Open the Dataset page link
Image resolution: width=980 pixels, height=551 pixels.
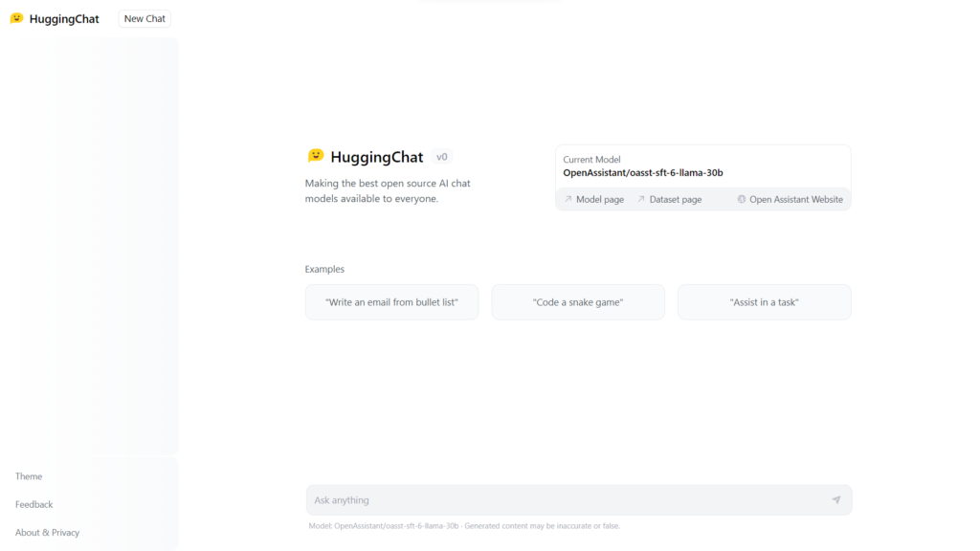tap(675, 199)
